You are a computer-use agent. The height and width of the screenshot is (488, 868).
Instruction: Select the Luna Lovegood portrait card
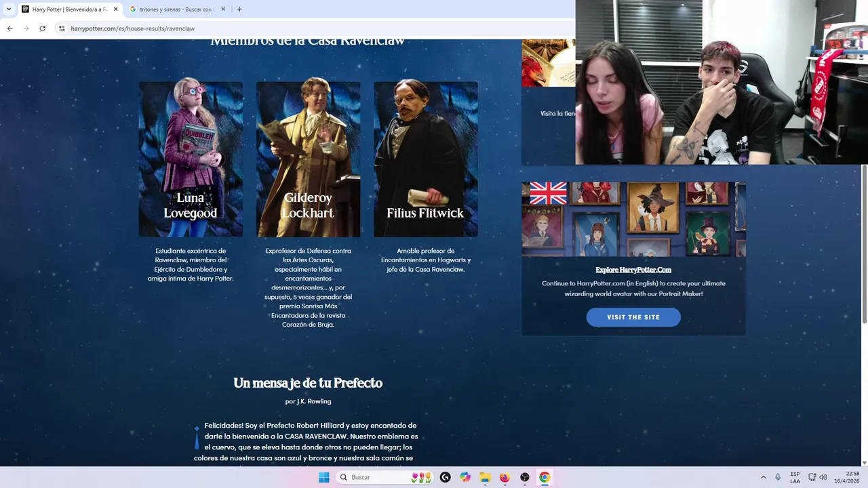pos(191,159)
